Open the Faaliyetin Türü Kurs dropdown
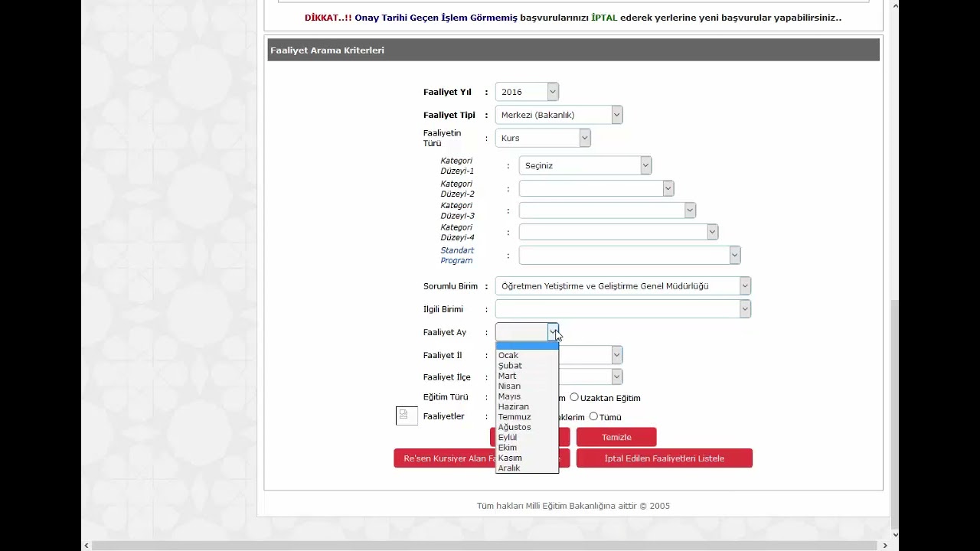The width and height of the screenshot is (980, 551). coord(543,138)
